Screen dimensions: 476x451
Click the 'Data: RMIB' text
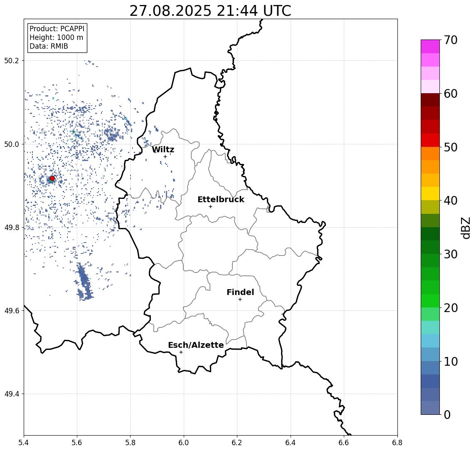(x=49, y=47)
